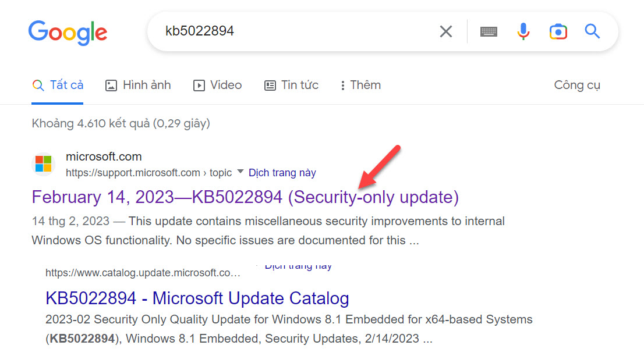This screenshot has height=356, width=644.
Task: Click the Video tab play icon
Action: (199, 86)
